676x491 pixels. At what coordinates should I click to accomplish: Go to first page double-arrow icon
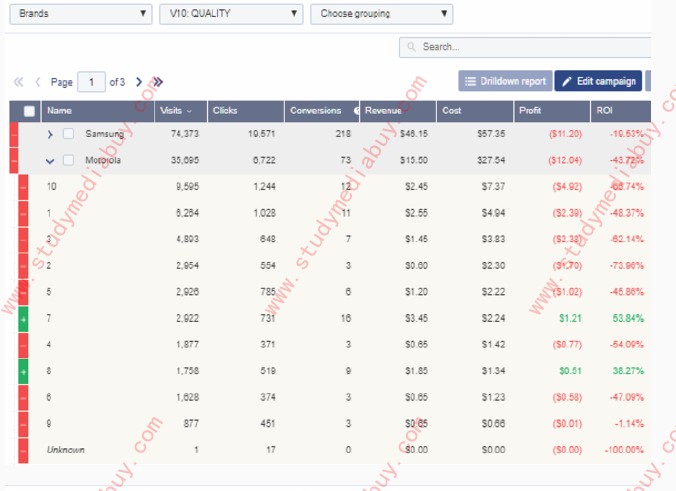coord(18,82)
